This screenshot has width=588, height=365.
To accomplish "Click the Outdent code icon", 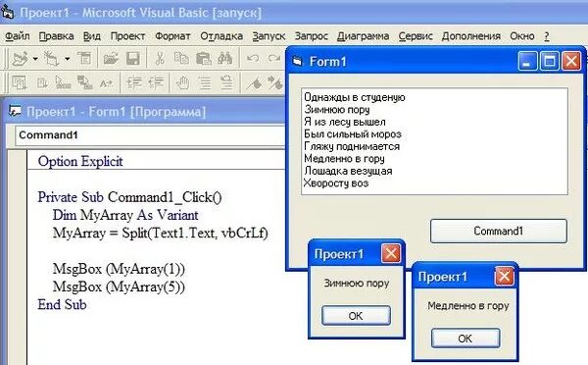I will click(156, 83).
